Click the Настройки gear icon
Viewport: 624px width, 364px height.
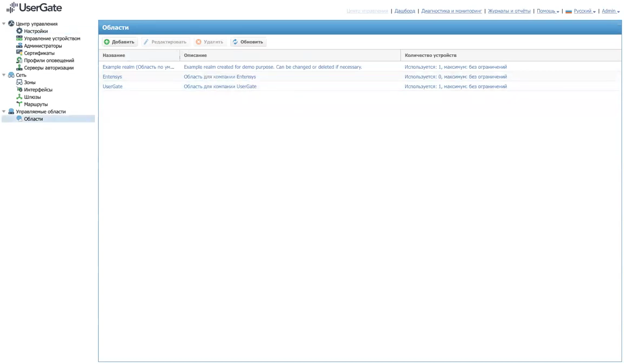click(x=19, y=31)
